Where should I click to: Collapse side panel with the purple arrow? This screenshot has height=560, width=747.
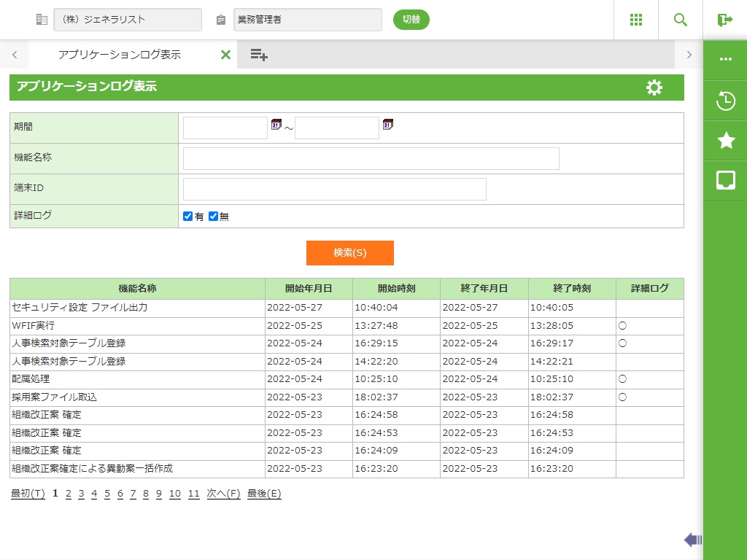pyautogui.click(x=692, y=540)
